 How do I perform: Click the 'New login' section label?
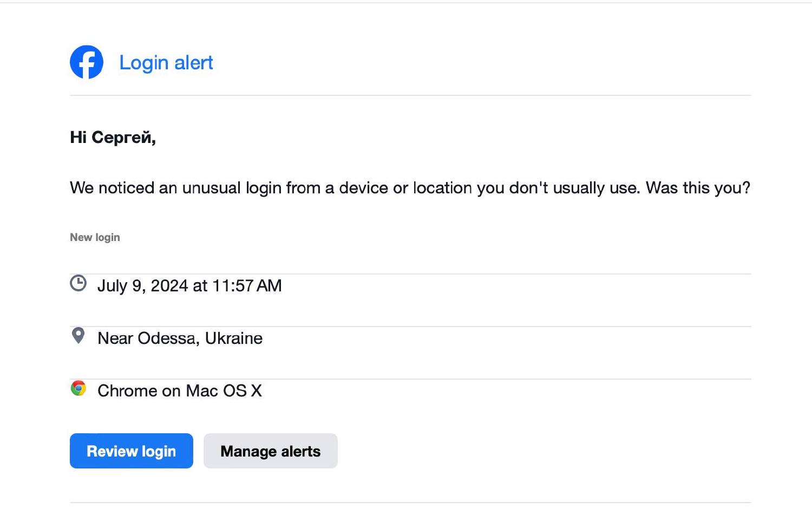(95, 237)
